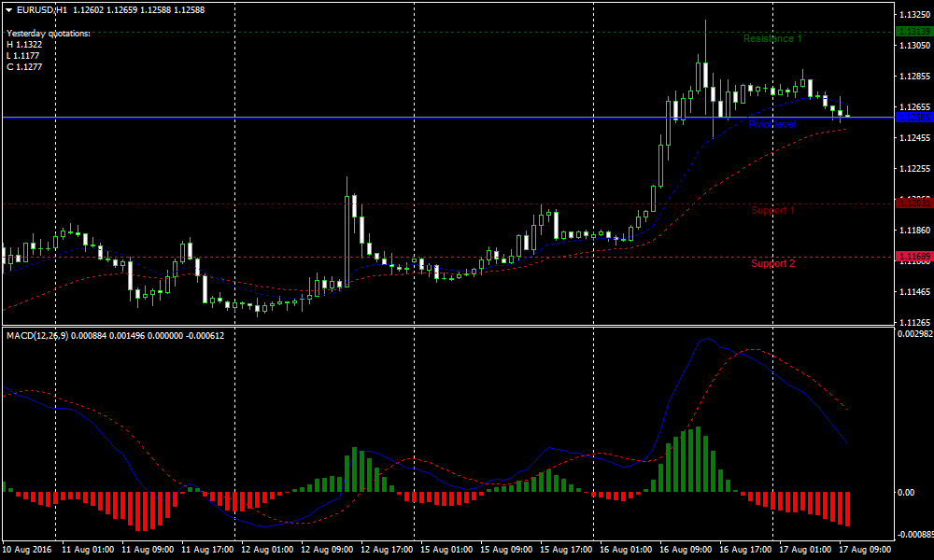Open the dropdown triangle beside EURUSD,H1
This screenshot has height=560, width=934.
(x=8, y=9)
